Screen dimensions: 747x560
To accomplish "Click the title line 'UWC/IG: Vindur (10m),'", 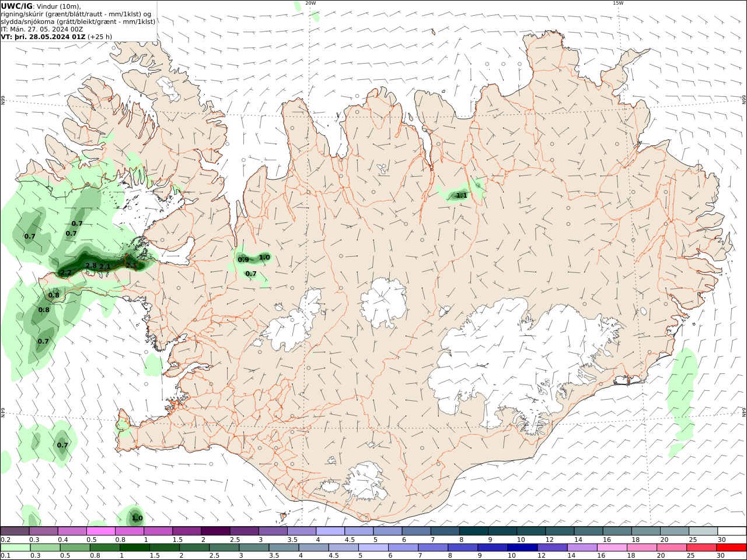I will (41, 6).
